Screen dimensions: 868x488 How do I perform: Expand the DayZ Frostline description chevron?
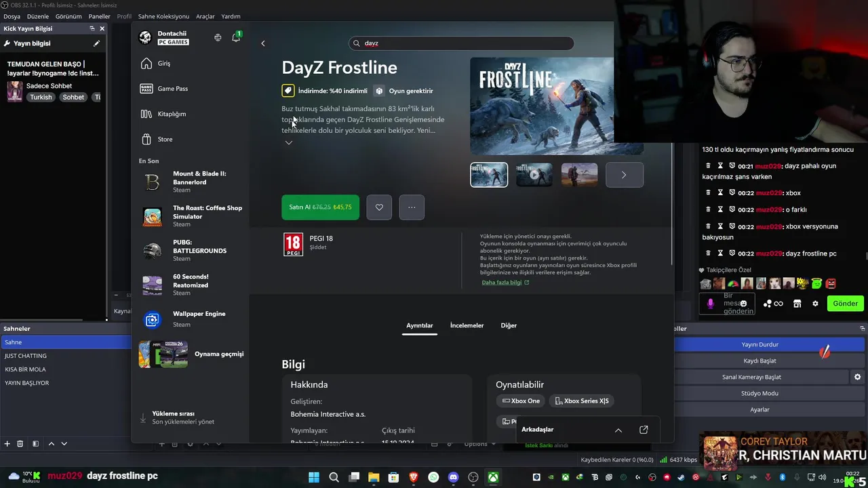[x=289, y=143]
